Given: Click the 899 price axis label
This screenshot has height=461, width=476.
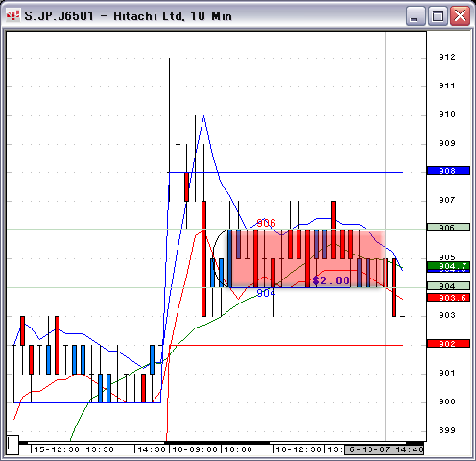Looking at the screenshot, I should click(447, 430).
